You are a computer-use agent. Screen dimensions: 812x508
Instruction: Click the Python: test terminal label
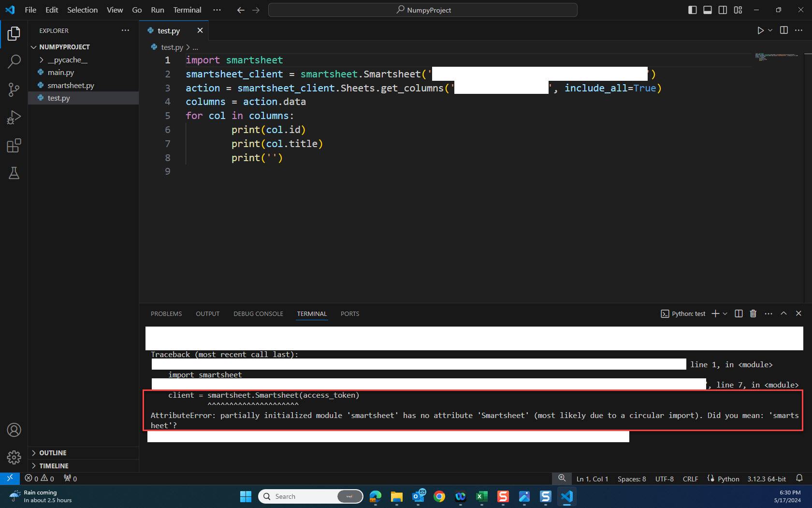pos(683,314)
